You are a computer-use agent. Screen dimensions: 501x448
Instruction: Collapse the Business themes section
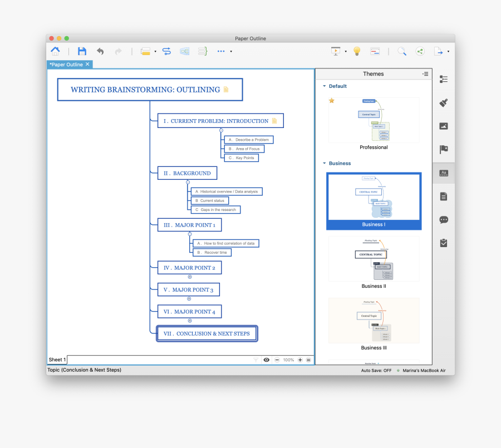[325, 163]
